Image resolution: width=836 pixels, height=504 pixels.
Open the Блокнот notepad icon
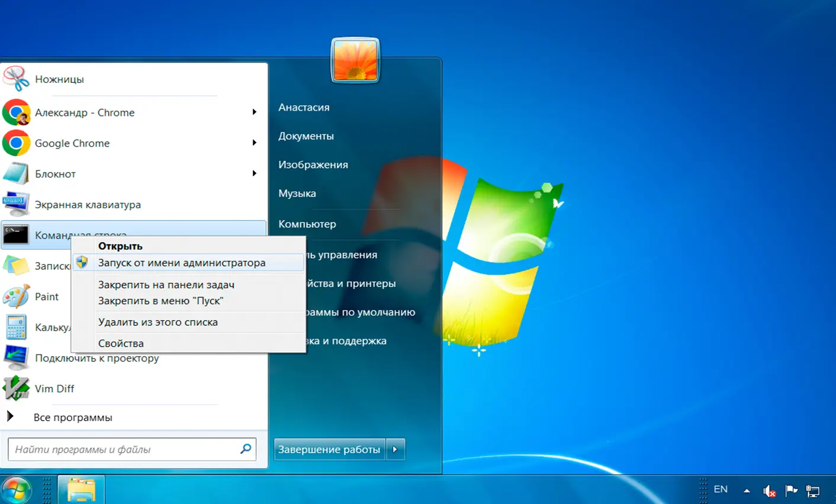[16, 174]
